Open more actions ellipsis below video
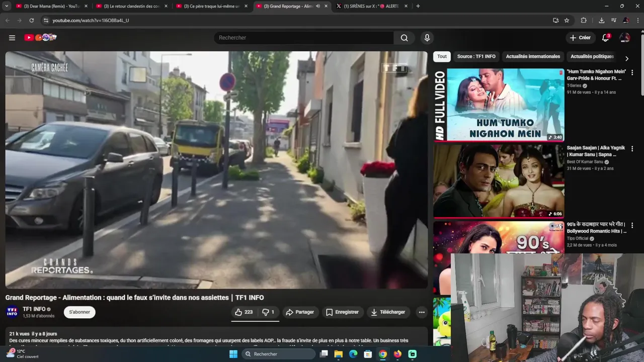This screenshot has height=362, width=644. pos(422,312)
